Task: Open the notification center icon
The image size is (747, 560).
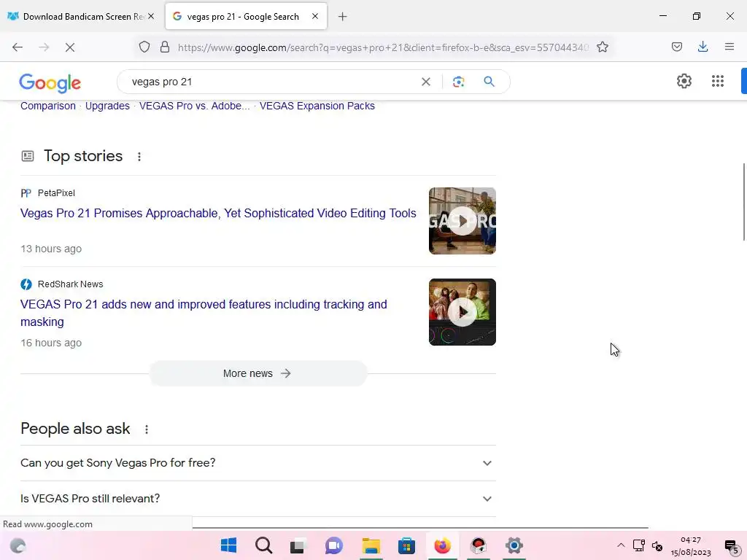Action: coord(731,546)
